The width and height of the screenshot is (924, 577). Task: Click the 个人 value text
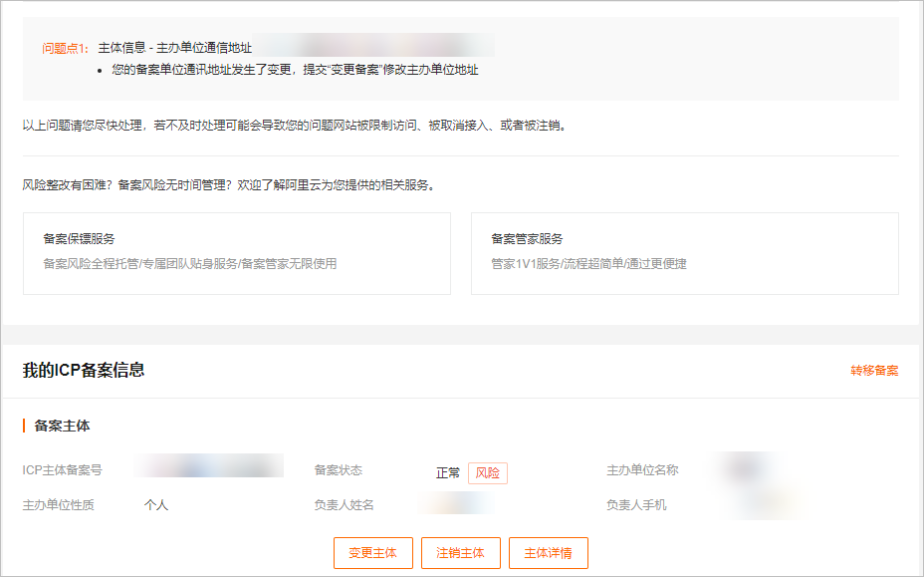coord(156,505)
